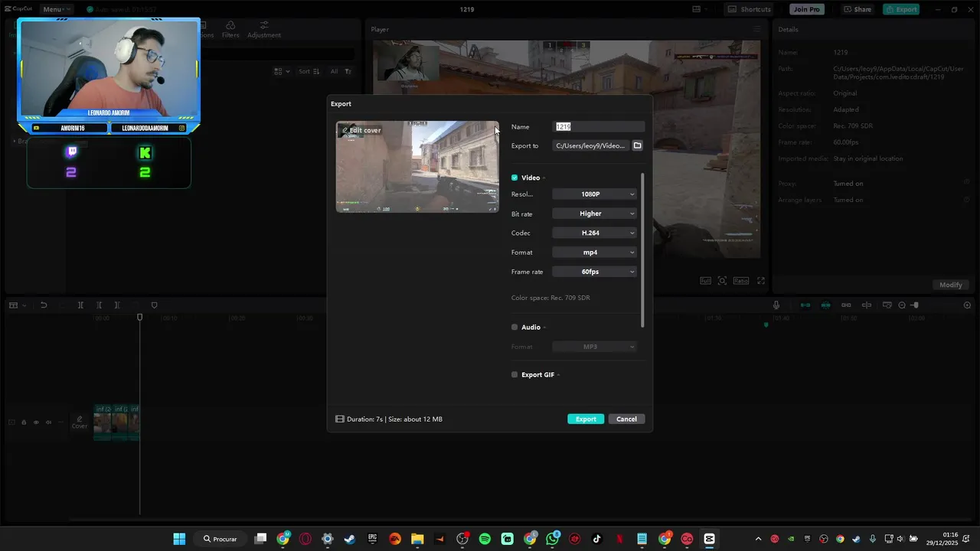Click the timeline zoom-to-fit icon at far right
Viewport: 980px width, 551px height.
(967, 305)
